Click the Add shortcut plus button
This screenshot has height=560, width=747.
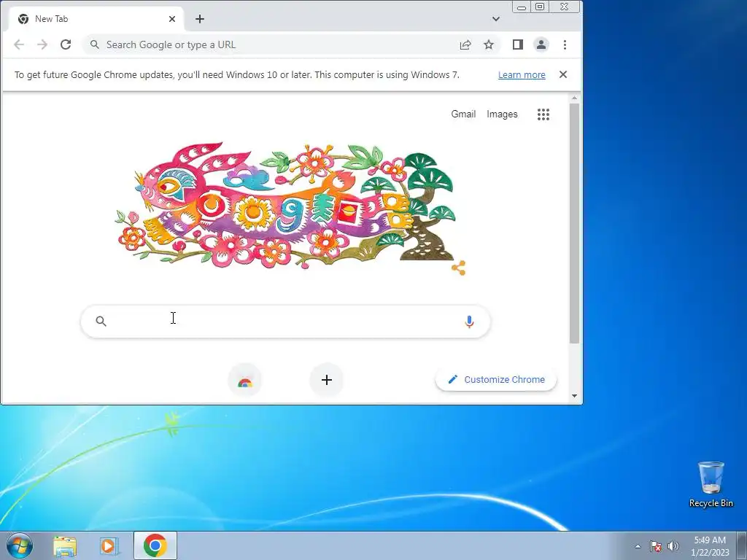point(326,380)
